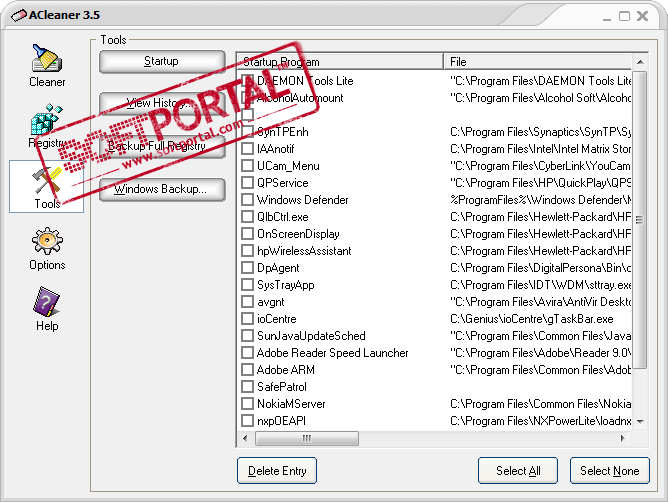This screenshot has width=668, height=502.
Task: Check the Windows Defender startup entry
Action: (248, 200)
